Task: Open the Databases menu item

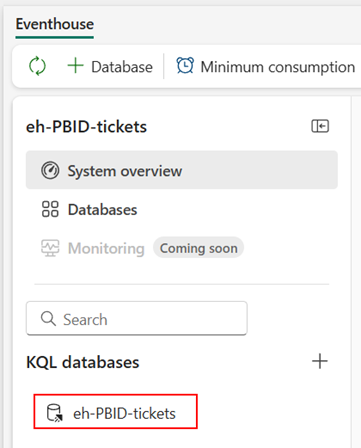Action: [x=182, y=209]
